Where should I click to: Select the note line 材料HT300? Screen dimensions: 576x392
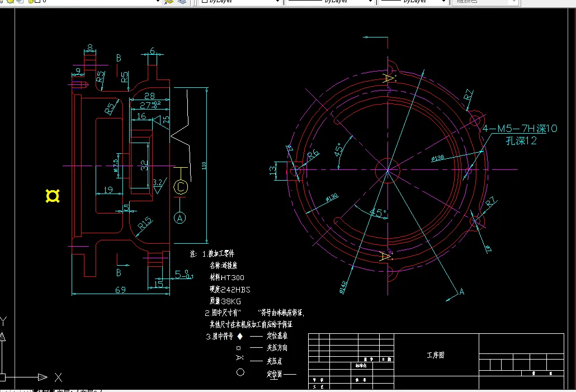pos(226,278)
